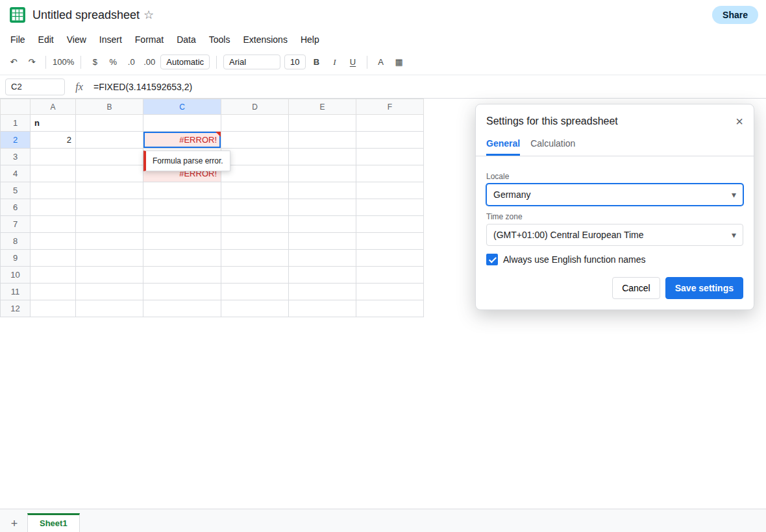Star the Untitled spreadsheet

149,15
